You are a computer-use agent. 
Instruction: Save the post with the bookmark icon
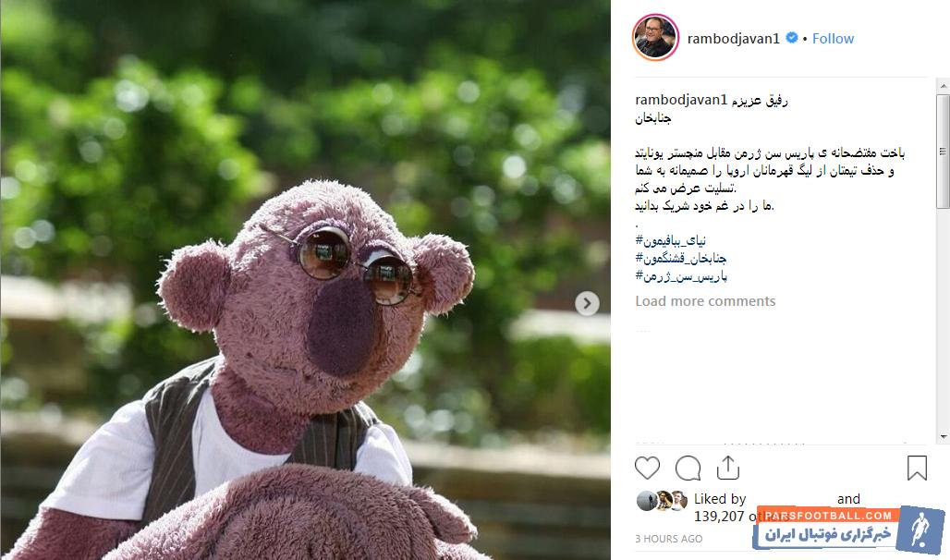917,468
